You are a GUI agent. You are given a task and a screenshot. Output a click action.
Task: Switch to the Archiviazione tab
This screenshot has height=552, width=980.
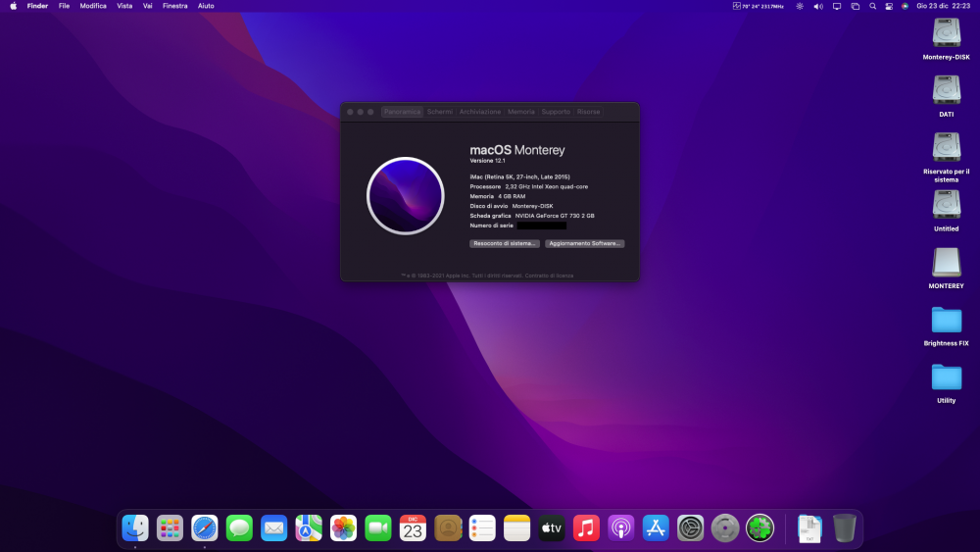(480, 112)
